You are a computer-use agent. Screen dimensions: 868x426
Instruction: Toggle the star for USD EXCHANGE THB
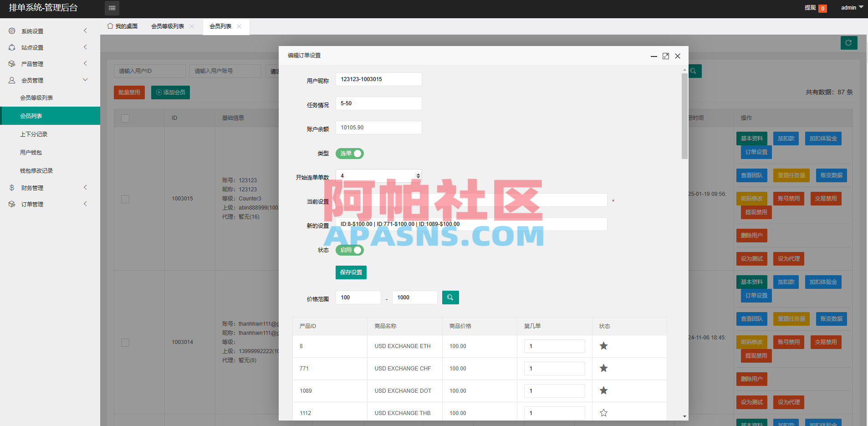point(603,412)
